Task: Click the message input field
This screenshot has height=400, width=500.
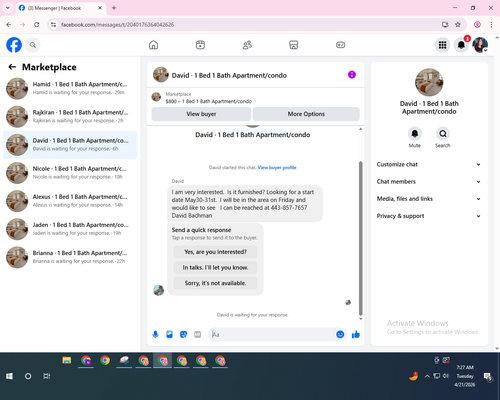Action: coord(273,334)
